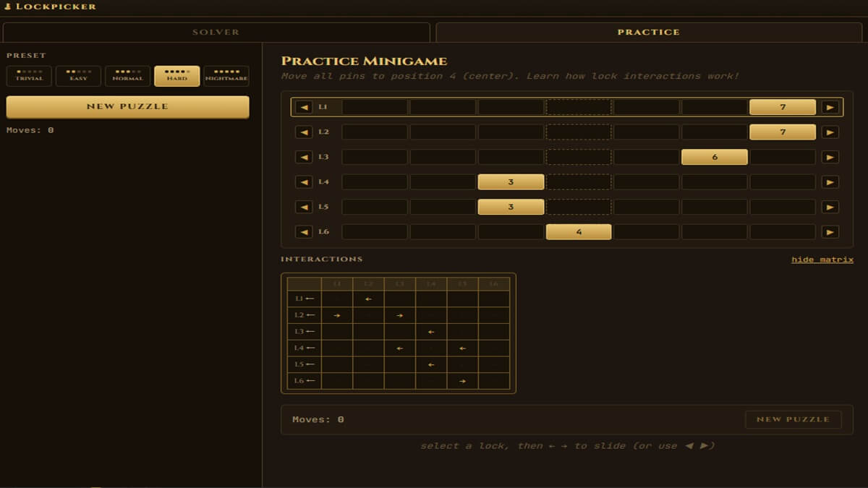This screenshot has height=488, width=868.
Task: Select lock row label L5
Action: pyautogui.click(x=323, y=207)
